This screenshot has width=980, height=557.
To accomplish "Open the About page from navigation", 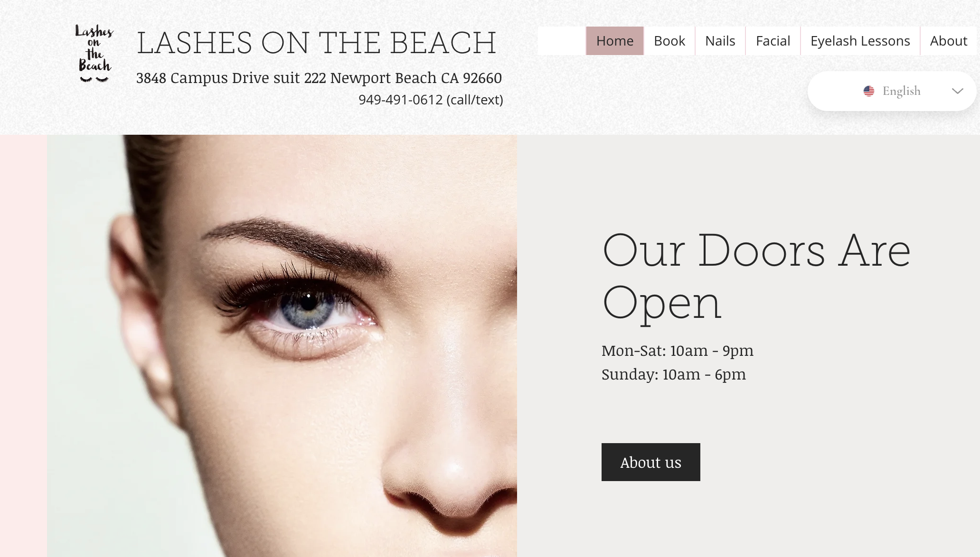I will click(949, 41).
